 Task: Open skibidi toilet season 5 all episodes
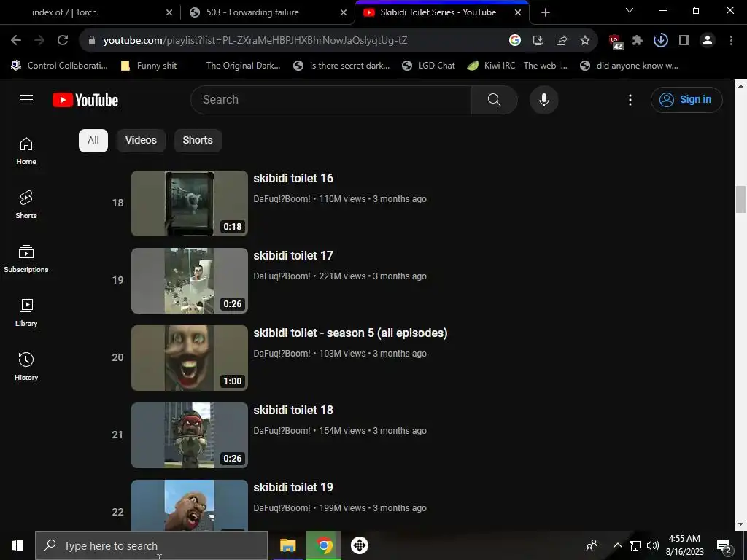[x=350, y=332]
